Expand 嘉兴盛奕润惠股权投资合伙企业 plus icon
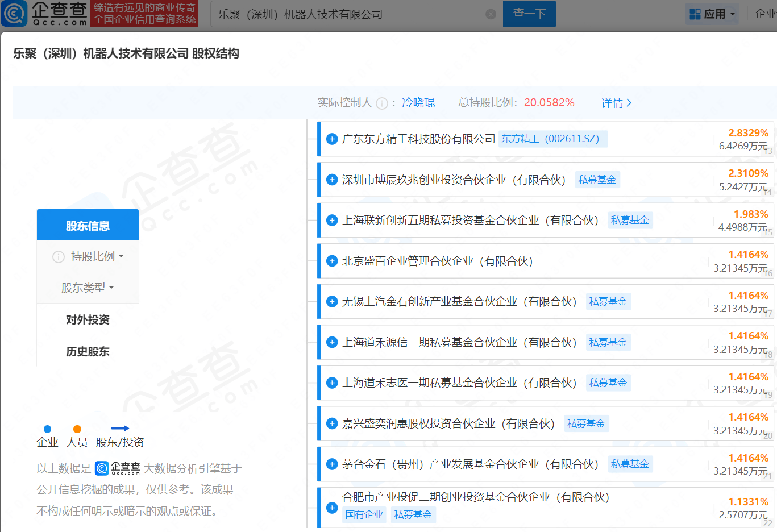 click(x=333, y=423)
